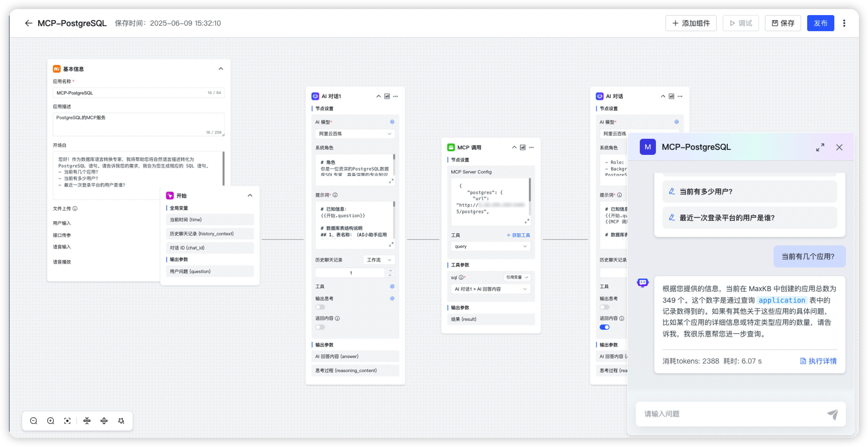Zoom out the canvas with minus magnifier
Viewport: 868px width, 447px height.
[x=34, y=421]
